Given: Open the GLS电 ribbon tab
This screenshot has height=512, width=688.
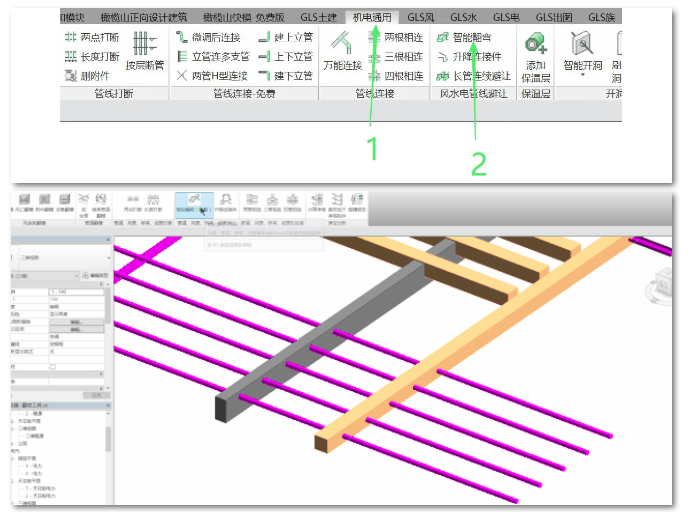Looking at the screenshot, I should pyautogui.click(x=506, y=17).
